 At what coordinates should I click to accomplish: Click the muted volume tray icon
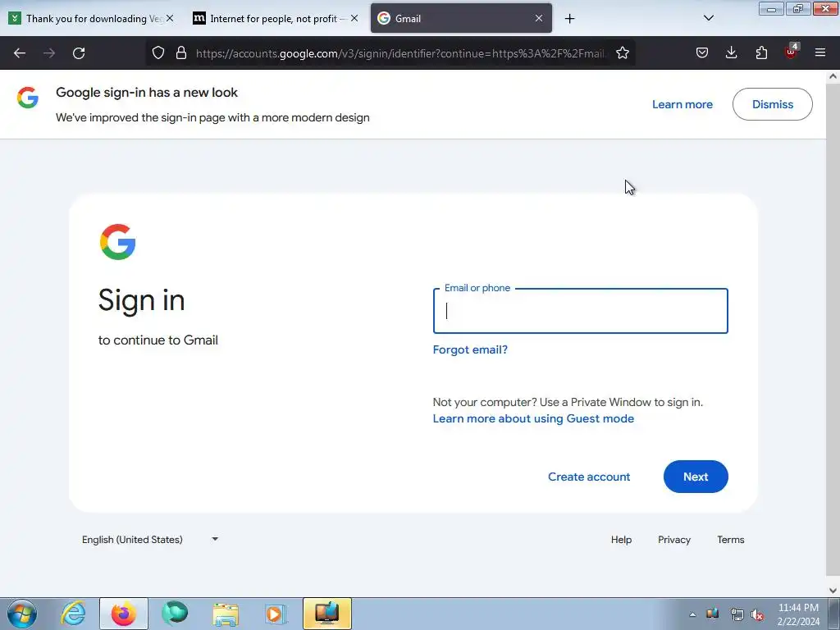[757, 614]
